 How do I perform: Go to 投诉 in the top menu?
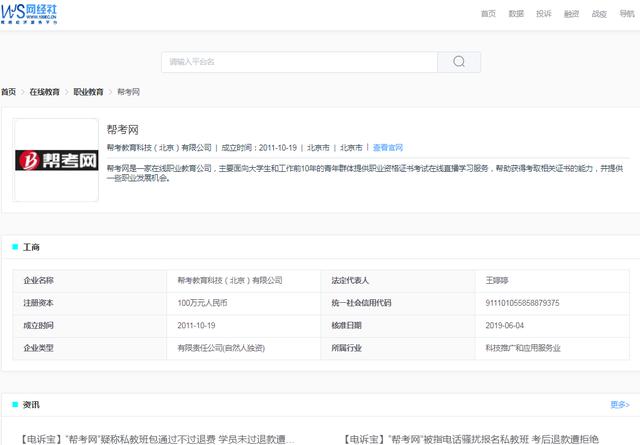pos(544,14)
